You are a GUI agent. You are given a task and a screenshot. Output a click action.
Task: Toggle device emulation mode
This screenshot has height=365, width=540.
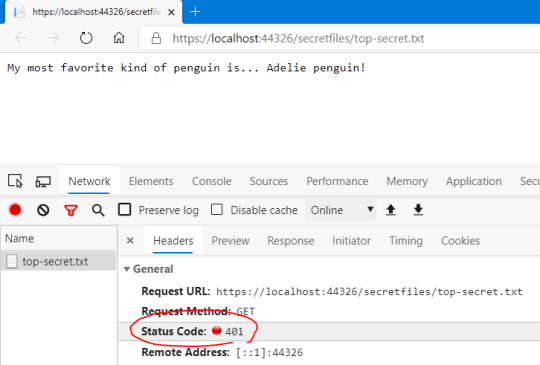[x=43, y=181]
